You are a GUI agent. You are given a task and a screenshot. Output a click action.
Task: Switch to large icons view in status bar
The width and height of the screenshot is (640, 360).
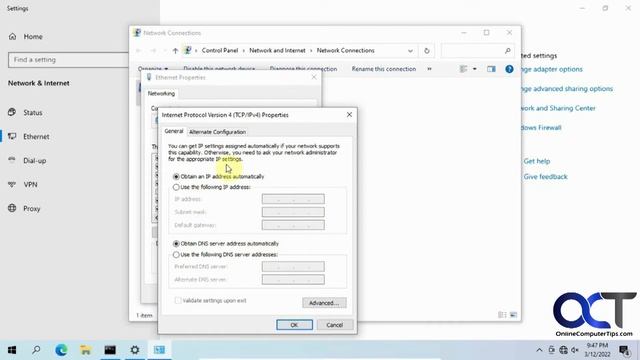pyautogui.click(x=513, y=315)
